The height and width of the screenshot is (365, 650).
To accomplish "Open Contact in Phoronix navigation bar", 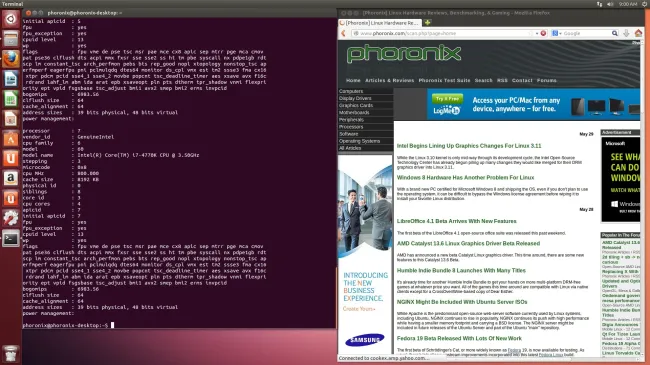I will click(522, 80).
